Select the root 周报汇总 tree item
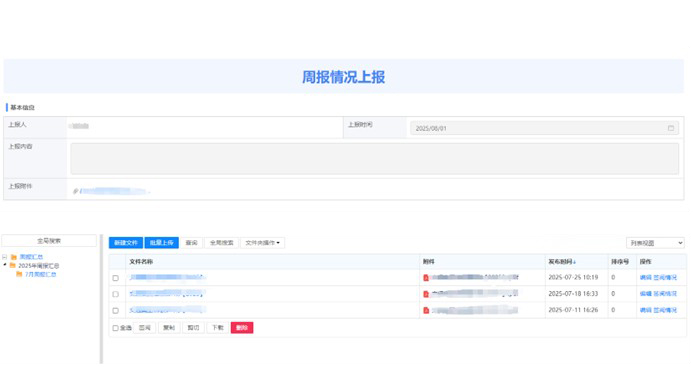The image size is (693, 378). (x=31, y=257)
